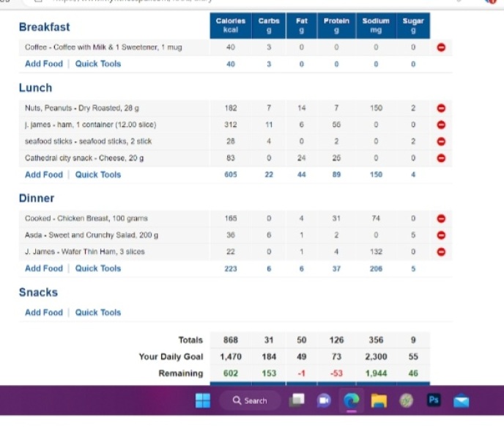The height and width of the screenshot is (440, 504).
Task: Click the Your Daily Goal row label
Action: coord(171,357)
